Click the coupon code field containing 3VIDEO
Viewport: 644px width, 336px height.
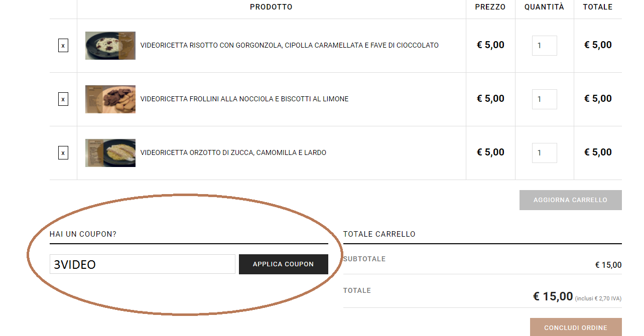tap(143, 264)
